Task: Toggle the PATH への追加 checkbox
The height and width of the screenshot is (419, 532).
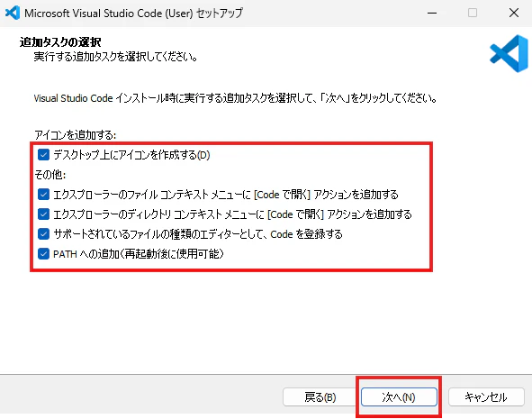Action: (x=43, y=253)
